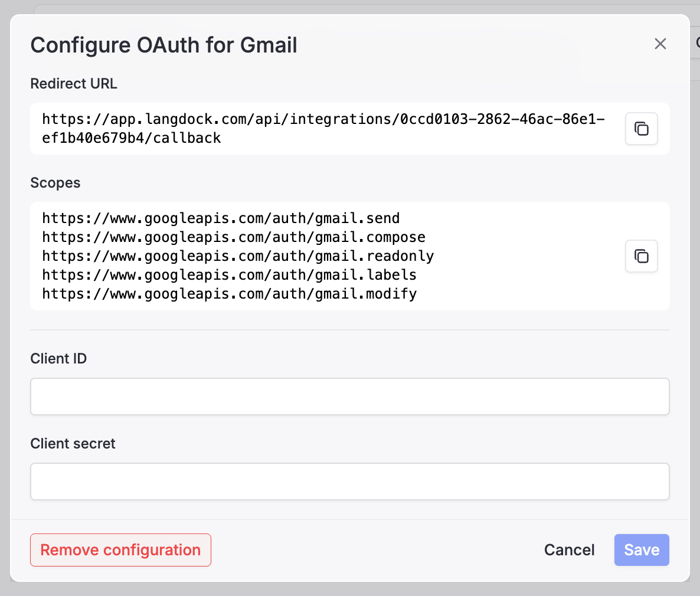Copy the Redirect URL to clipboard

click(x=641, y=129)
